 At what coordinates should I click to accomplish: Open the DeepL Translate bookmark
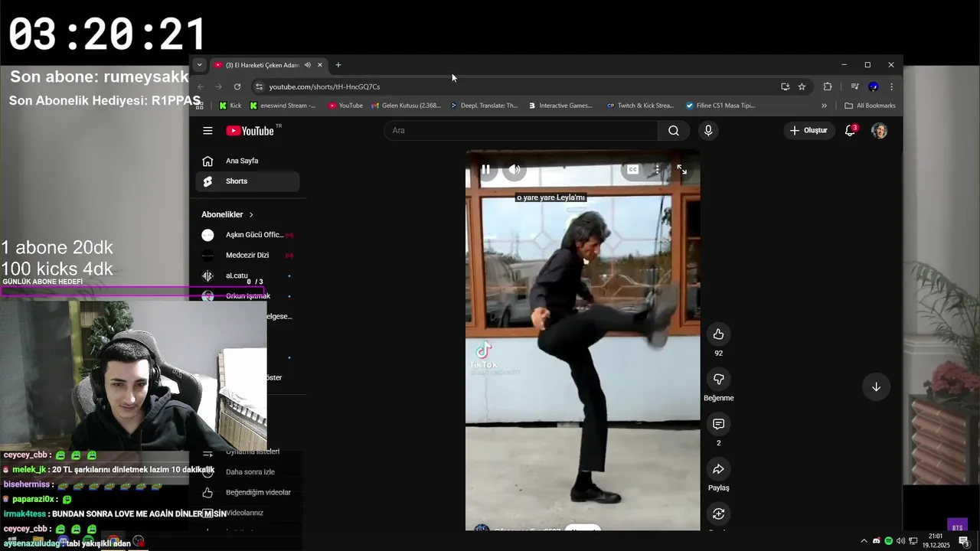485,106
